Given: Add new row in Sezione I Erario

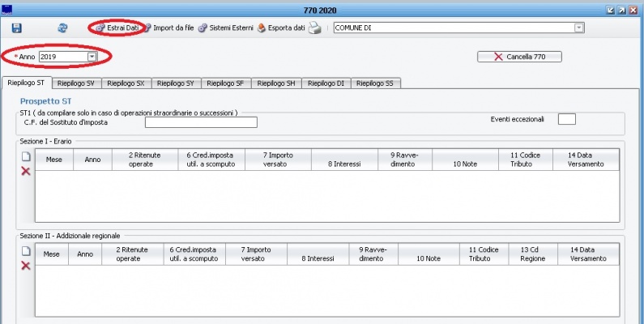Looking at the screenshot, I should pyautogui.click(x=25, y=157).
